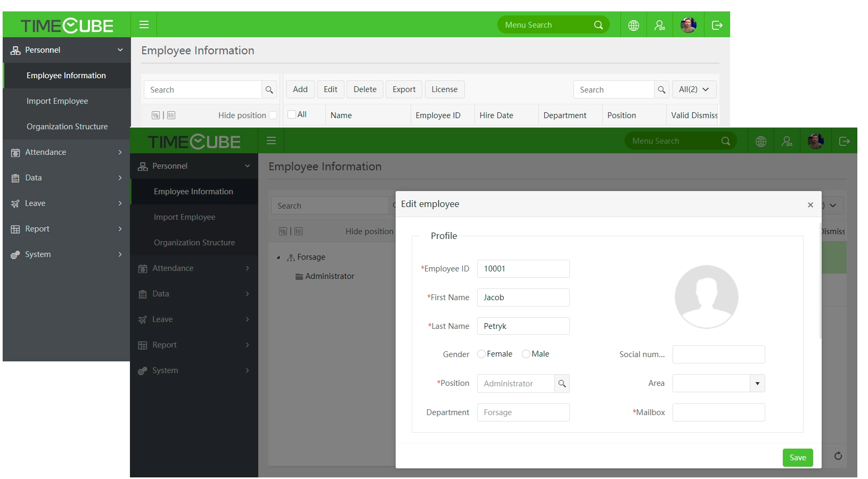Select the Male gender radio button

click(x=526, y=354)
